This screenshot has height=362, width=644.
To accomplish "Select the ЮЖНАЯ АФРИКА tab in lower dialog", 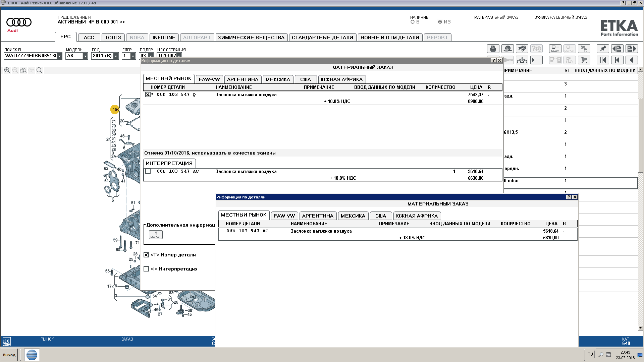I will click(x=417, y=216).
